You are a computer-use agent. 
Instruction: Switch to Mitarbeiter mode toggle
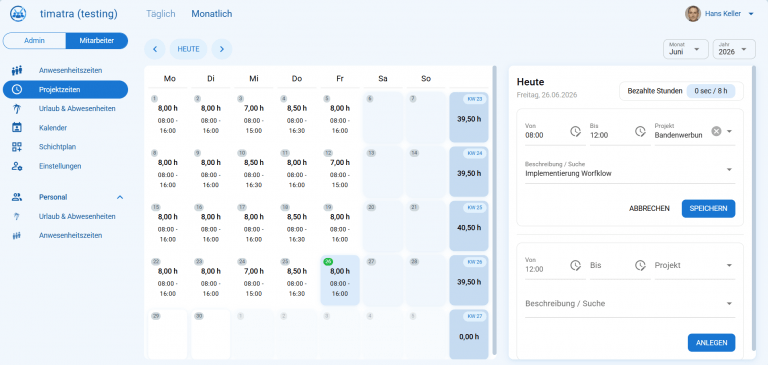(x=97, y=41)
